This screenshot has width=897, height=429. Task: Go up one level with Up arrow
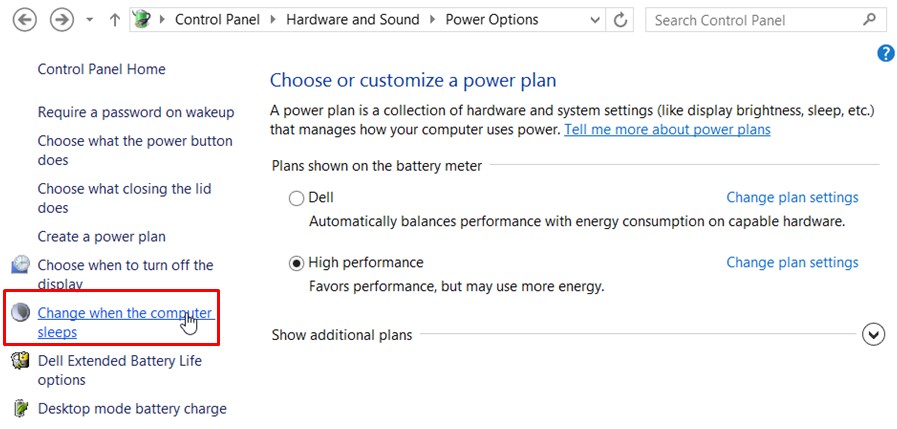coord(115,20)
